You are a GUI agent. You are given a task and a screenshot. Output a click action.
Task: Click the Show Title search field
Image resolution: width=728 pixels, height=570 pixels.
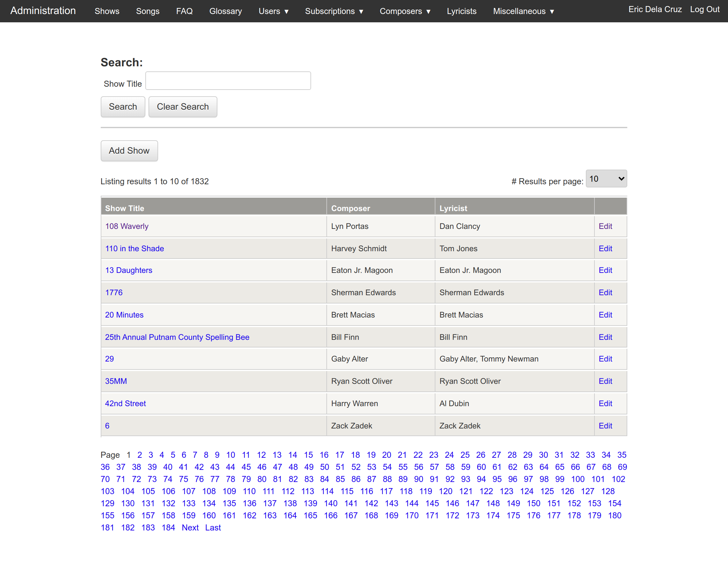click(x=228, y=81)
